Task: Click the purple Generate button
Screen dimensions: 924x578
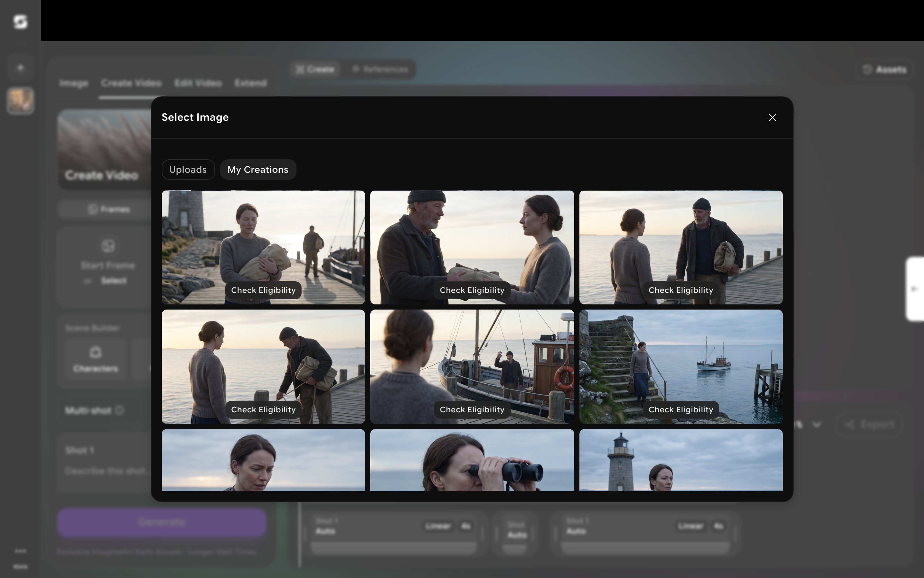Action: point(161,522)
